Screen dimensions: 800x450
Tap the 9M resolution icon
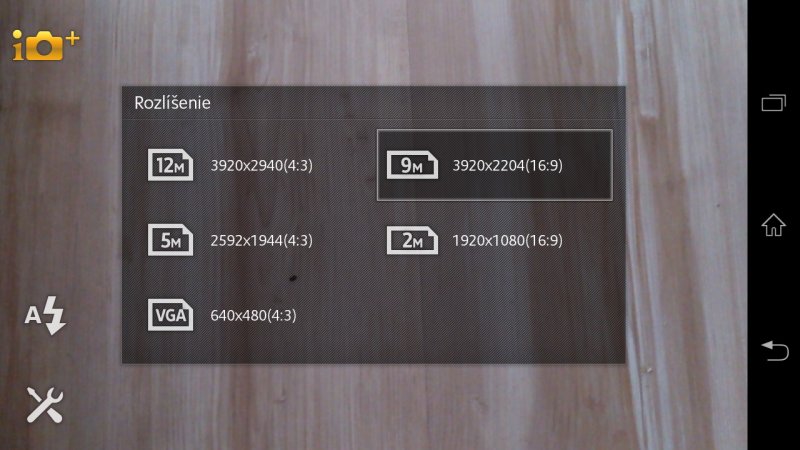412,165
